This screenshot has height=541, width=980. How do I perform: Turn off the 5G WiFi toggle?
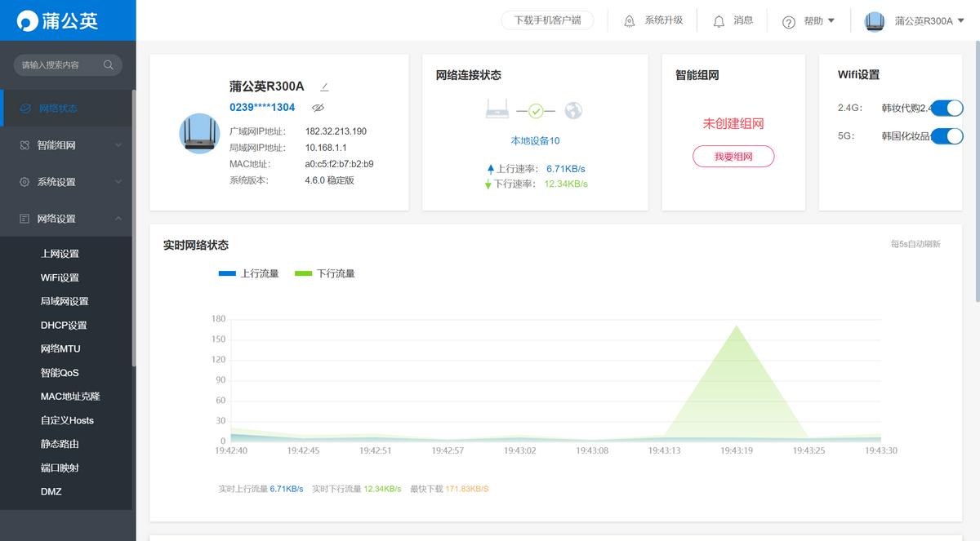click(947, 136)
